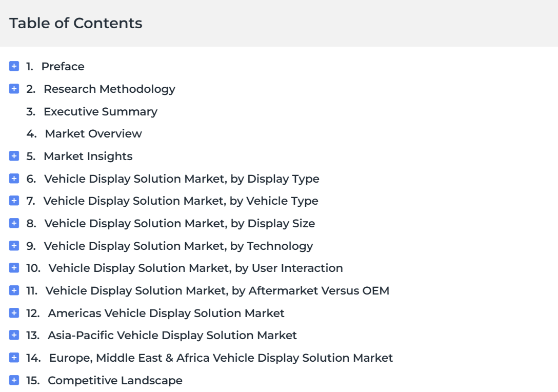Click the Table of Contents heading
558x392 pixels.
[x=76, y=23]
